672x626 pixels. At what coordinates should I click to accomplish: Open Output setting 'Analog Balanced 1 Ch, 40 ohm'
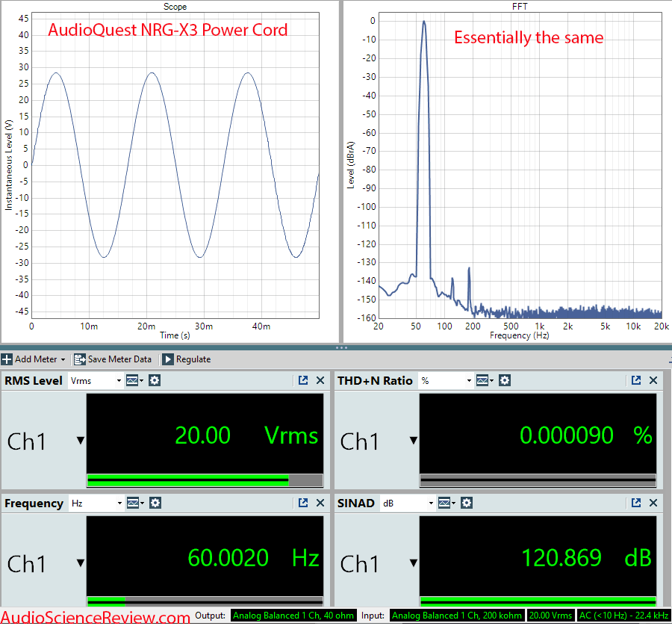[293, 616]
